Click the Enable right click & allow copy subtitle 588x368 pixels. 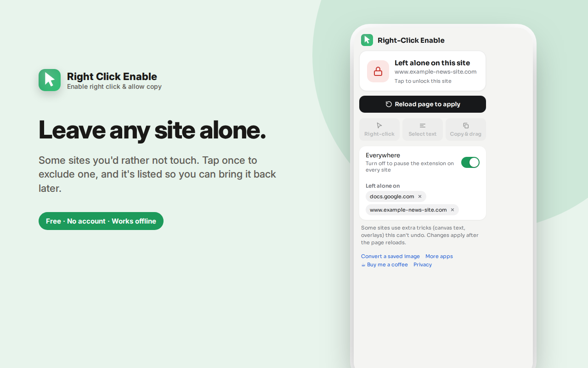pyautogui.click(x=114, y=86)
